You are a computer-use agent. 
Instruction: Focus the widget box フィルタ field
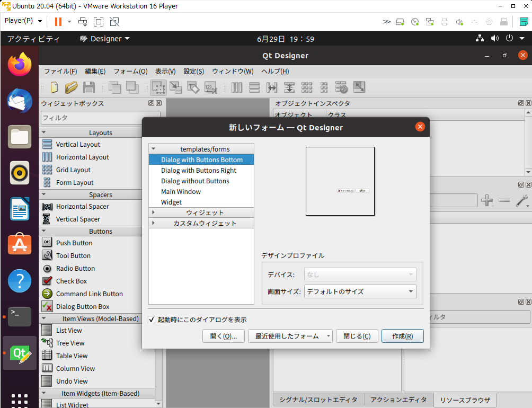[x=101, y=117]
